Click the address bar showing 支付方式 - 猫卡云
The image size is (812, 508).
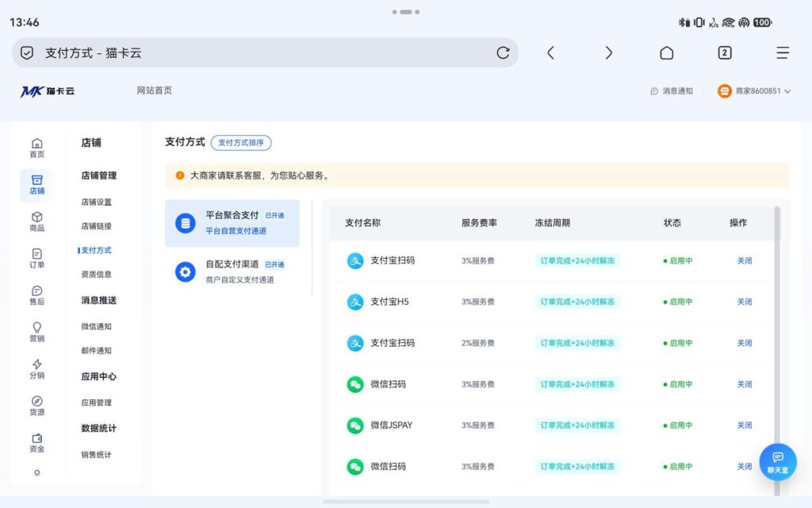coord(265,53)
